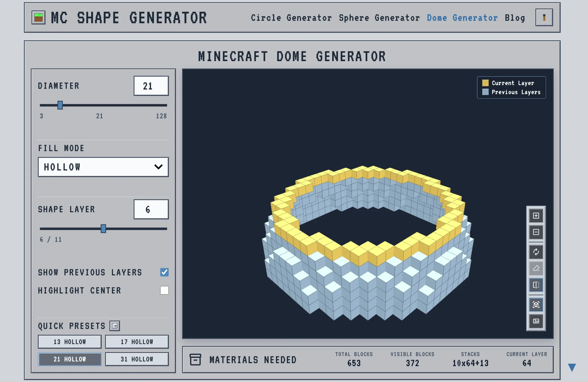The height and width of the screenshot is (382, 588).
Task: Click the yellow Current Layer swatch
Action: [485, 83]
